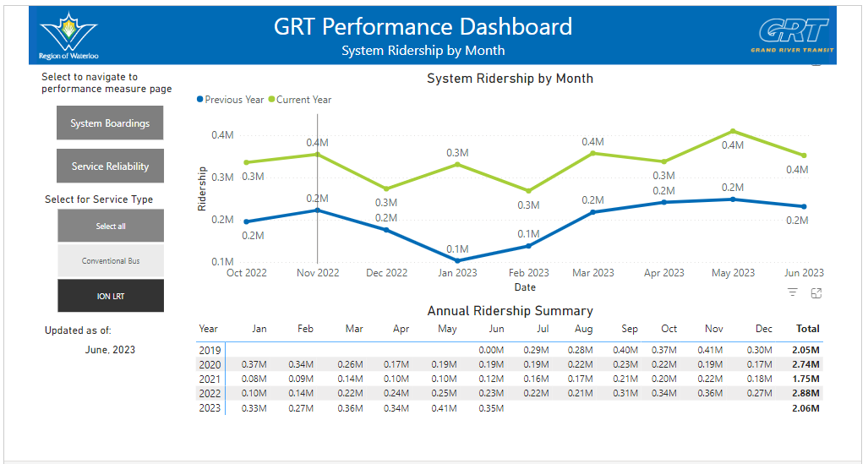This screenshot has height=464, width=868.
Task: Select the 2022 row in summary table
Action: 209,393
